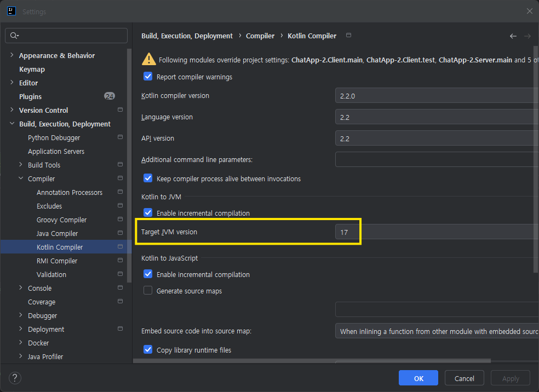Screen dimensions: 539x392
Task: Click Additional command line parameters field
Action: (437, 159)
